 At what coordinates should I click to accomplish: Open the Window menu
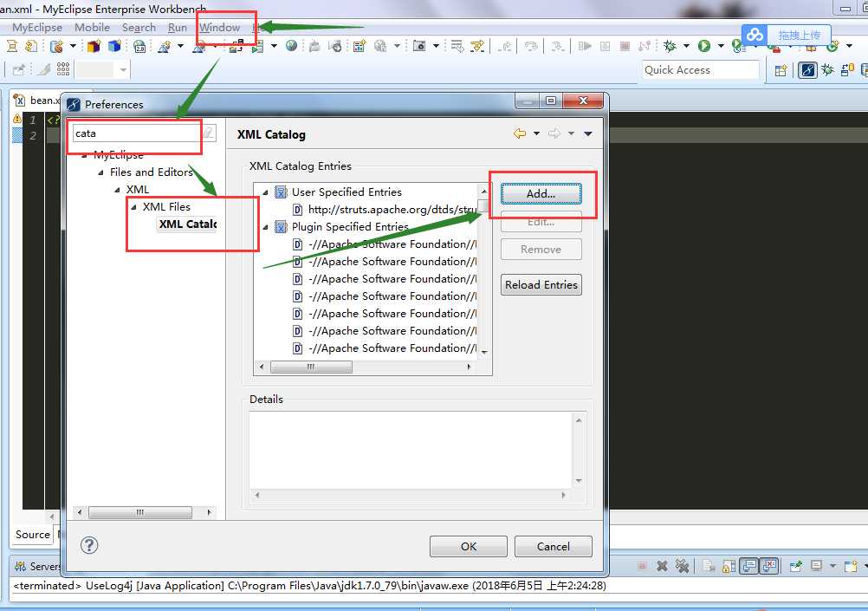[x=219, y=27]
